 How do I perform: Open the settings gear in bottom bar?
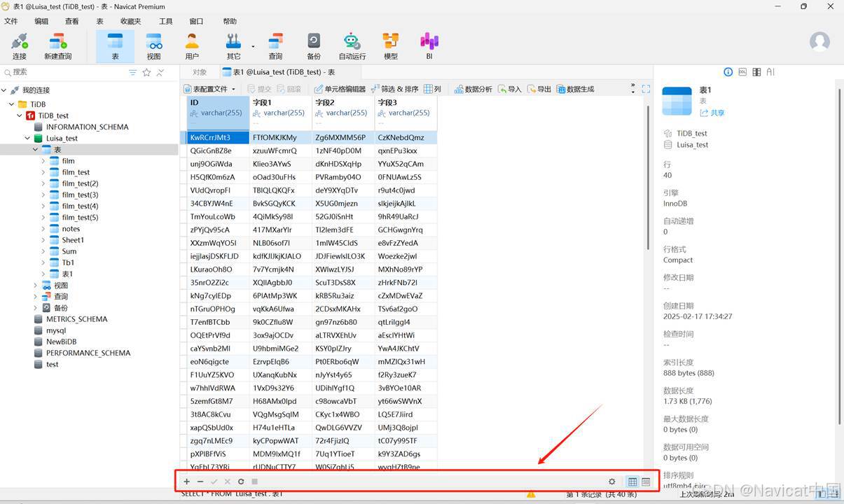tap(612, 482)
